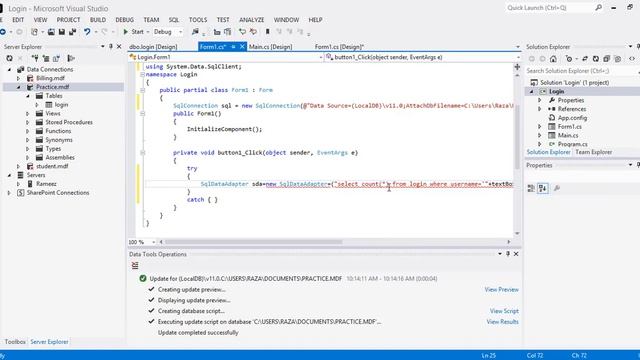This screenshot has height=360, width=640.
Task: Expand the SharePoint Connections node
Action: point(9,193)
